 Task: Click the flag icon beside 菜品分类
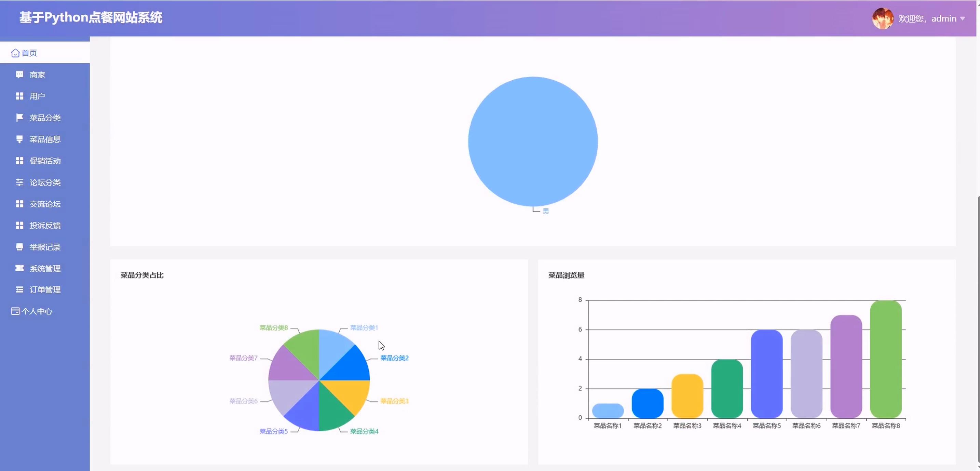click(x=19, y=118)
